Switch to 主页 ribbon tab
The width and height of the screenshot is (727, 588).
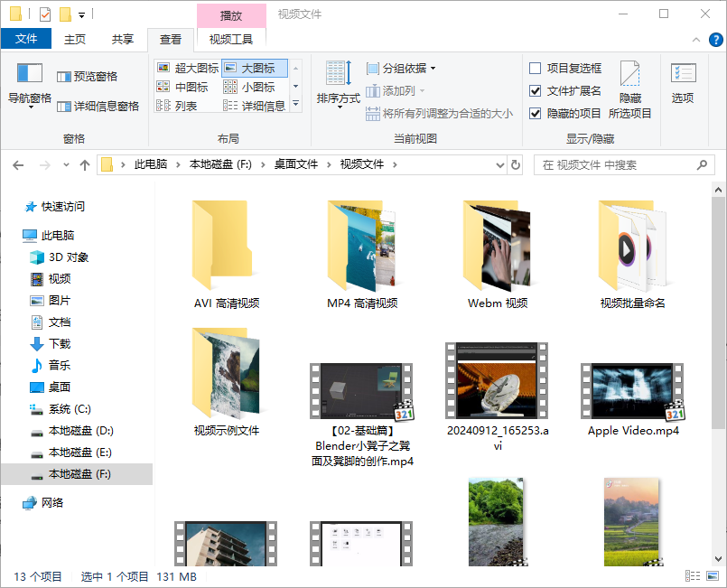click(75, 40)
